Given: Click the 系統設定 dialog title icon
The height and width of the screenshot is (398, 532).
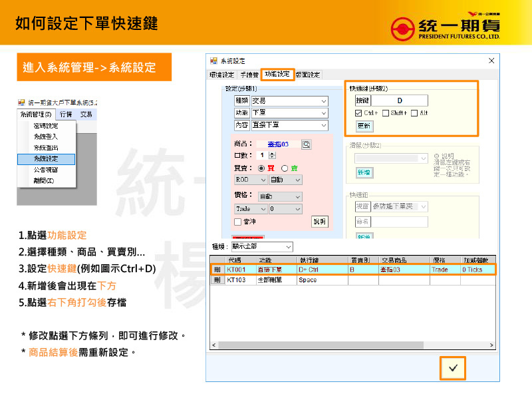Looking at the screenshot, I should tap(213, 61).
